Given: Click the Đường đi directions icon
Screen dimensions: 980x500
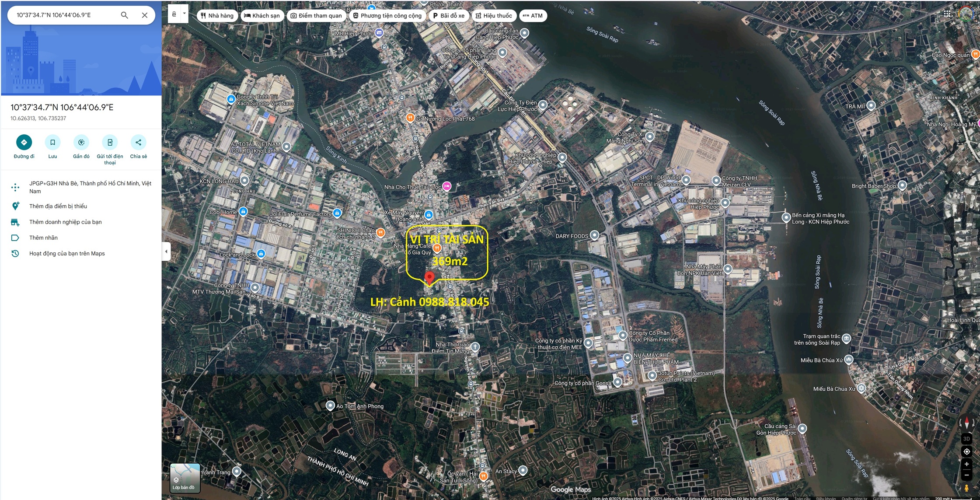Looking at the screenshot, I should coord(24,142).
